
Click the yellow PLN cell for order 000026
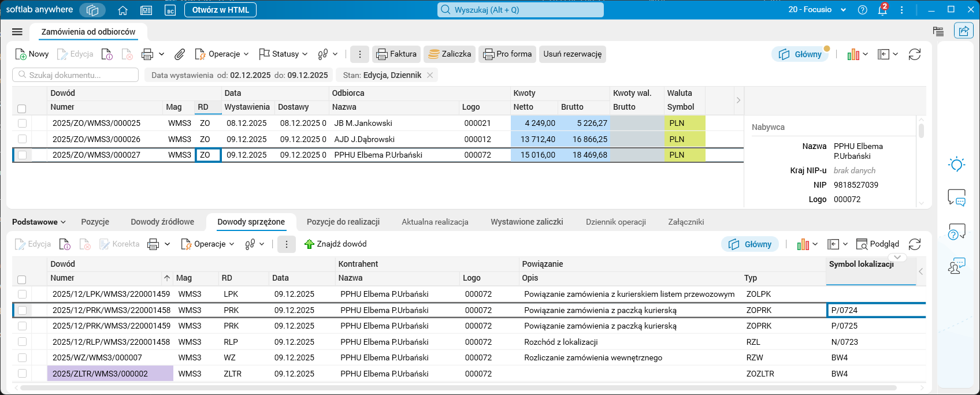coord(684,139)
